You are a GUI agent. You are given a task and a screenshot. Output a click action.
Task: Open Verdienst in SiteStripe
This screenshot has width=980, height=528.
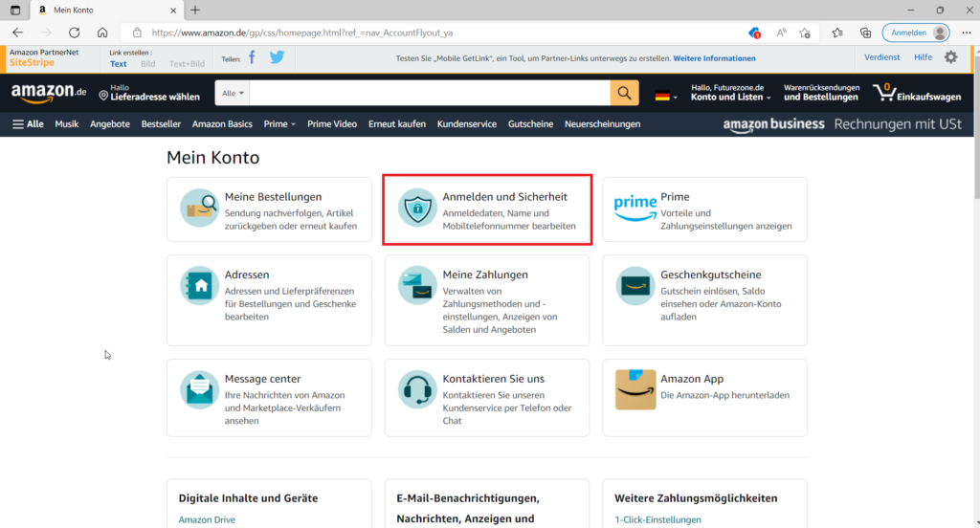pyautogui.click(x=881, y=56)
